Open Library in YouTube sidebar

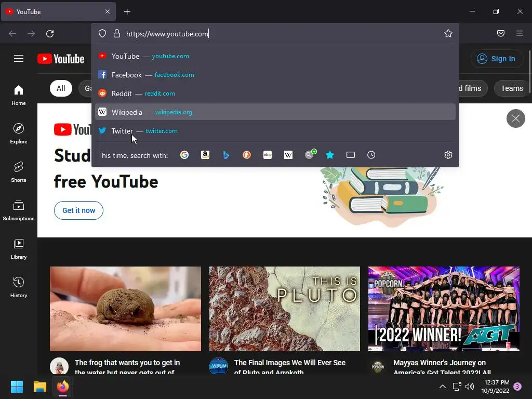pyautogui.click(x=19, y=249)
